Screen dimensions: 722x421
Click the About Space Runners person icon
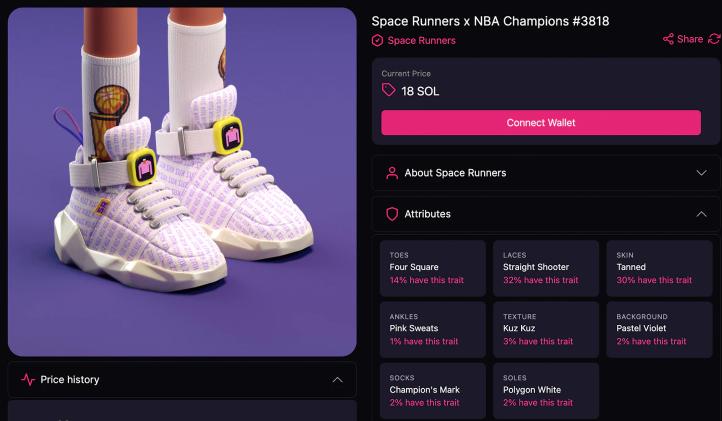(x=392, y=173)
